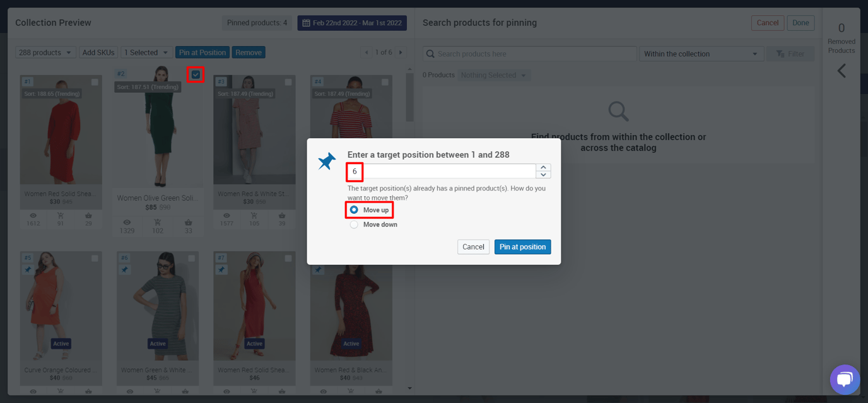Click the Pinned products: 4 label
Viewport: 868px width, 403px height.
tap(257, 22)
